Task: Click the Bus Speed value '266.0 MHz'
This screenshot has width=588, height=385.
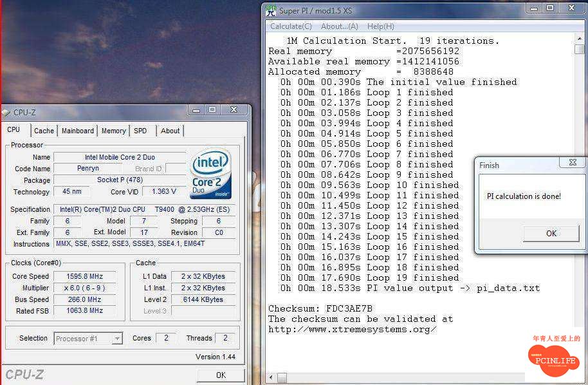Action: coord(85,299)
